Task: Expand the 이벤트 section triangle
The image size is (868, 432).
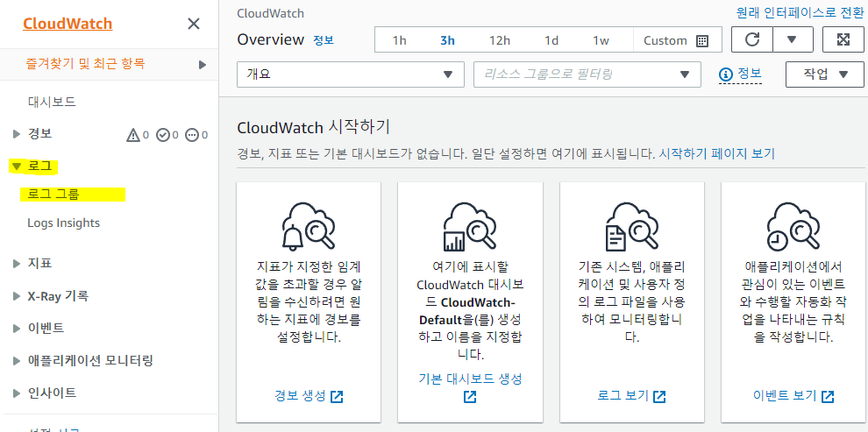Action: (x=16, y=329)
